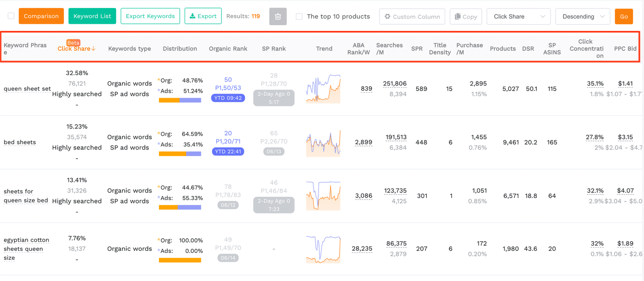
Task: Open trend chart for queen sheet set
Action: point(324,89)
